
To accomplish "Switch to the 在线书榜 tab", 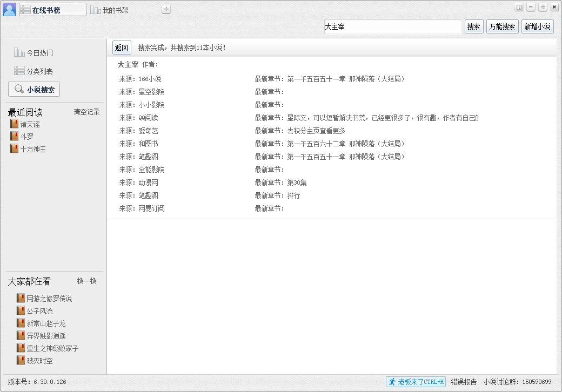I will click(x=52, y=9).
